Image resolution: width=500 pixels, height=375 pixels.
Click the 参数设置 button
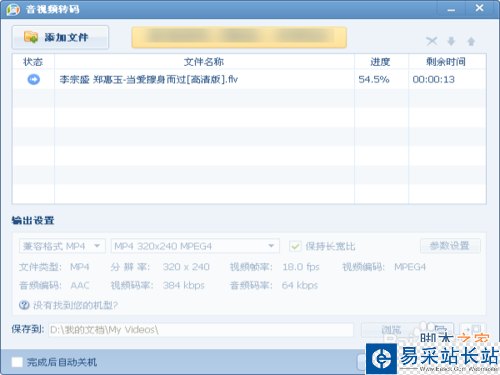click(x=450, y=246)
